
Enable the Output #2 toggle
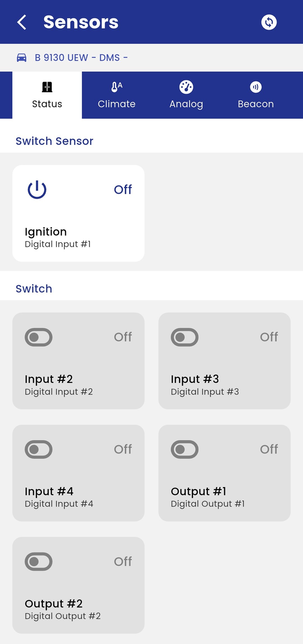pos(38,562)
